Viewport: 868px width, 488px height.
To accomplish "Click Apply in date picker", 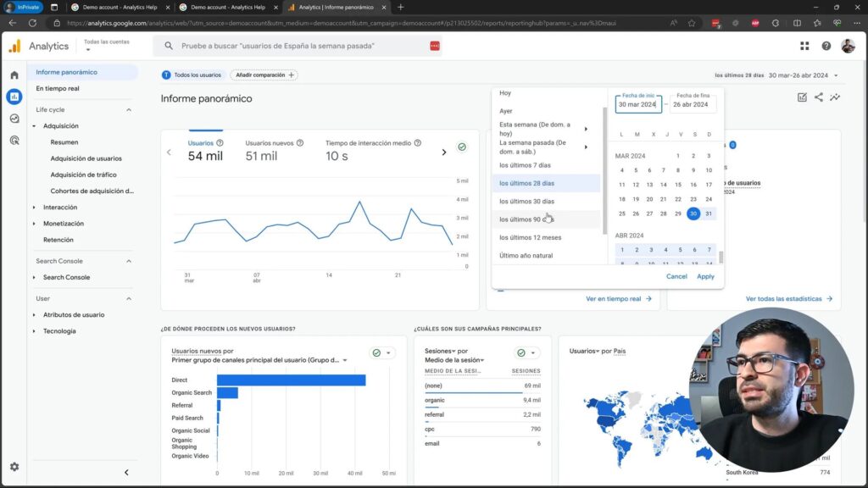I will click(x=705, y=277).
